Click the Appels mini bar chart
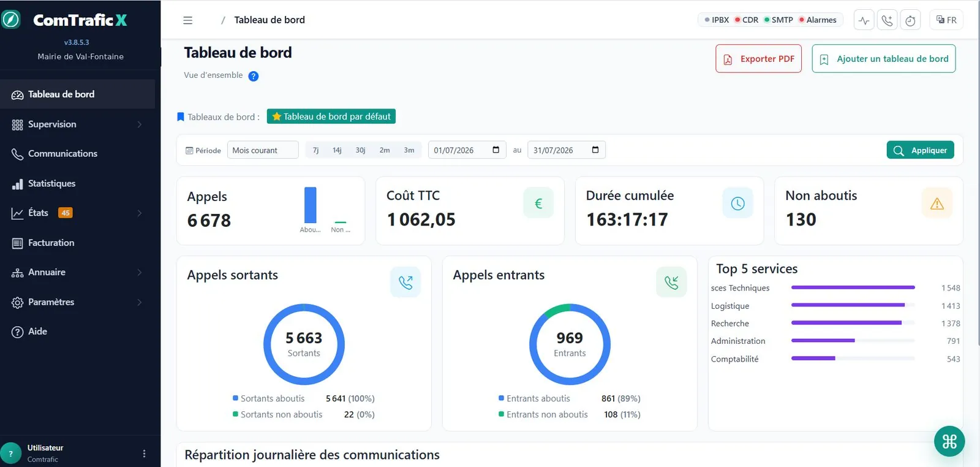This screenshot has width=980, height=467. 325,210
